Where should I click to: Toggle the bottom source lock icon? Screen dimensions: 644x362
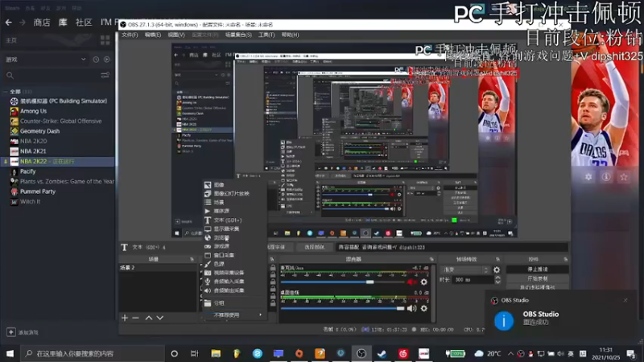click(273, 304)
